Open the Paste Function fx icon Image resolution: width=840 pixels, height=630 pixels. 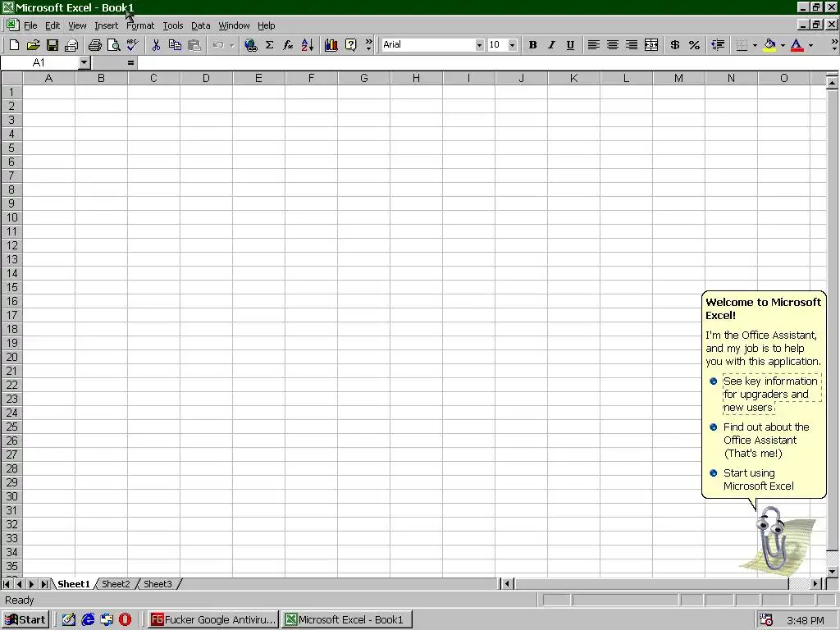point(288,45)
